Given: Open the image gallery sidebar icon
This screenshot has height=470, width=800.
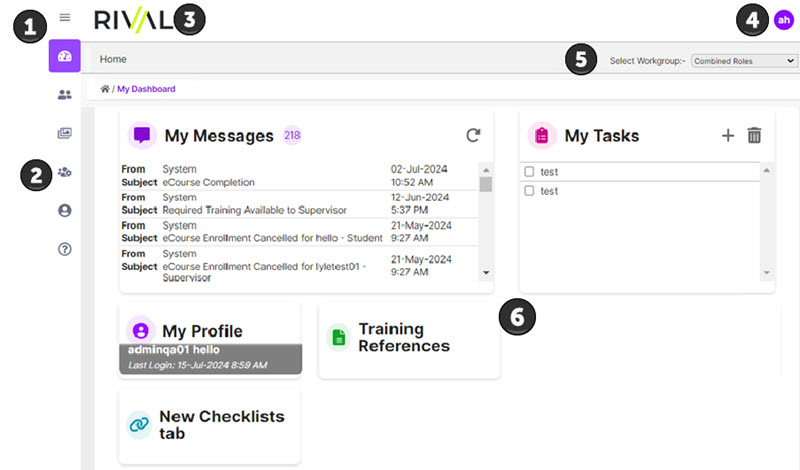Looking at the screenshot, I should (x=65, y=134).
